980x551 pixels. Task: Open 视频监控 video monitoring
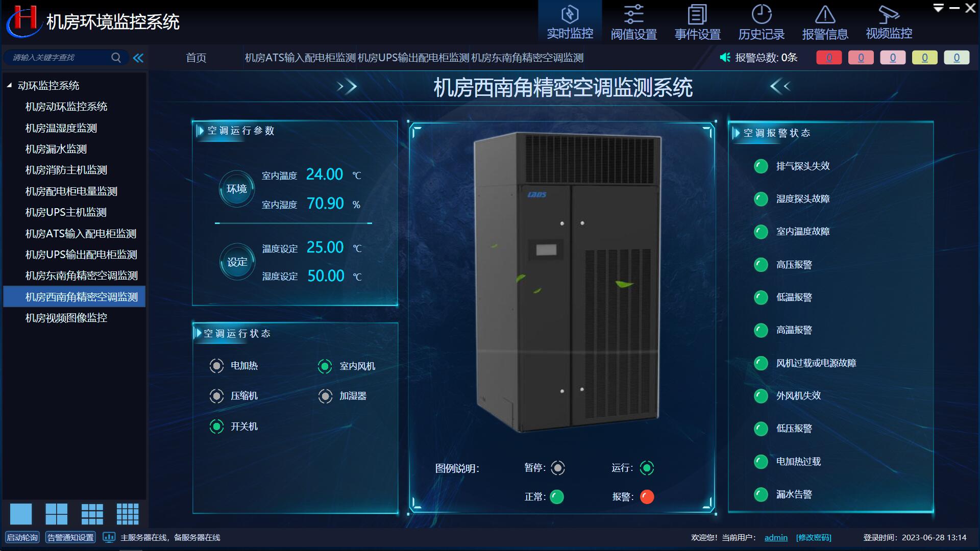tap(889, 22)
